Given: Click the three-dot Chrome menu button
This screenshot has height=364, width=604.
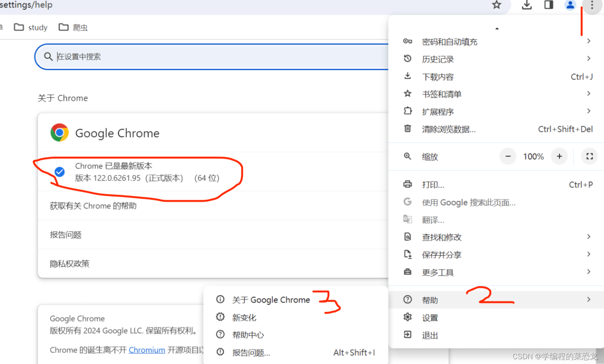Looking at the screenshot, I should (592, 5).
